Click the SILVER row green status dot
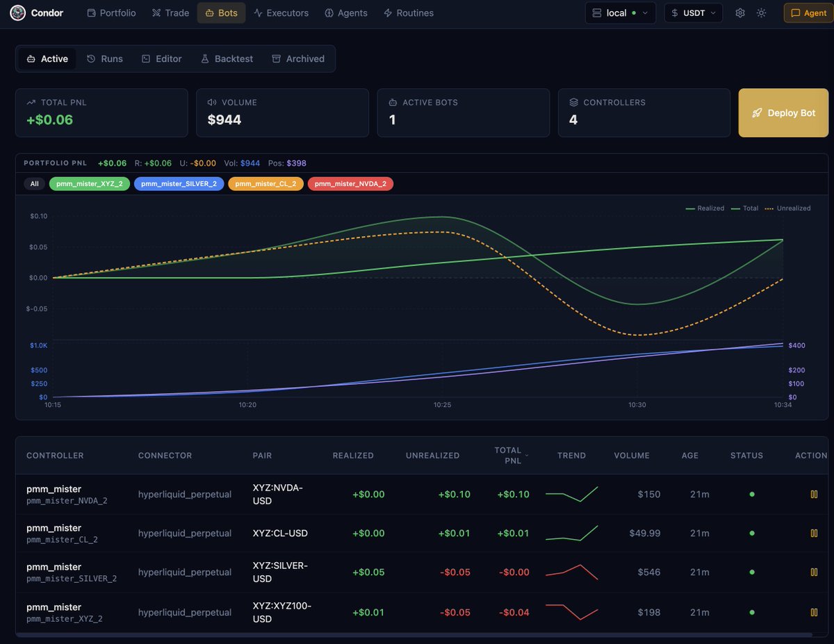The width and height of the screenshot is (834, 644). click(x=751, y=572)
